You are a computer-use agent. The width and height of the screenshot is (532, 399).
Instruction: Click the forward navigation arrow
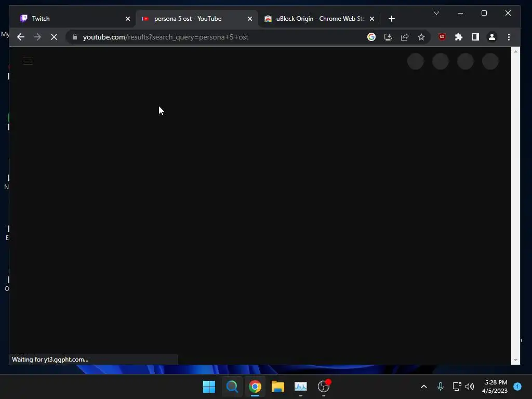pyautogui.click(x=37, y=37)
